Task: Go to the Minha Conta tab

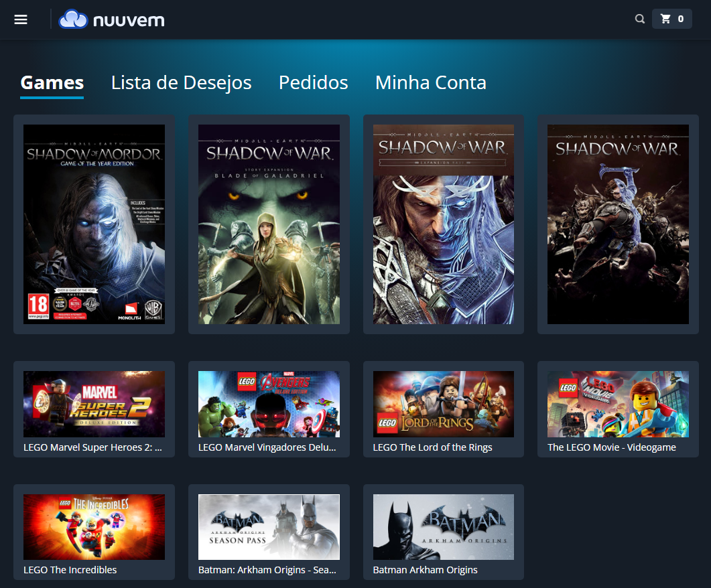Action: click(x=431, y=83)
